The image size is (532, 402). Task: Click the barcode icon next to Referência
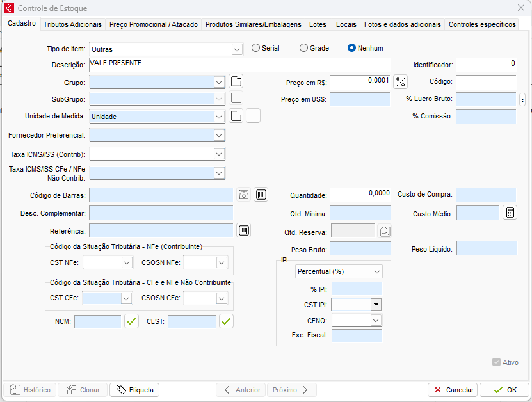pos(243,230)
